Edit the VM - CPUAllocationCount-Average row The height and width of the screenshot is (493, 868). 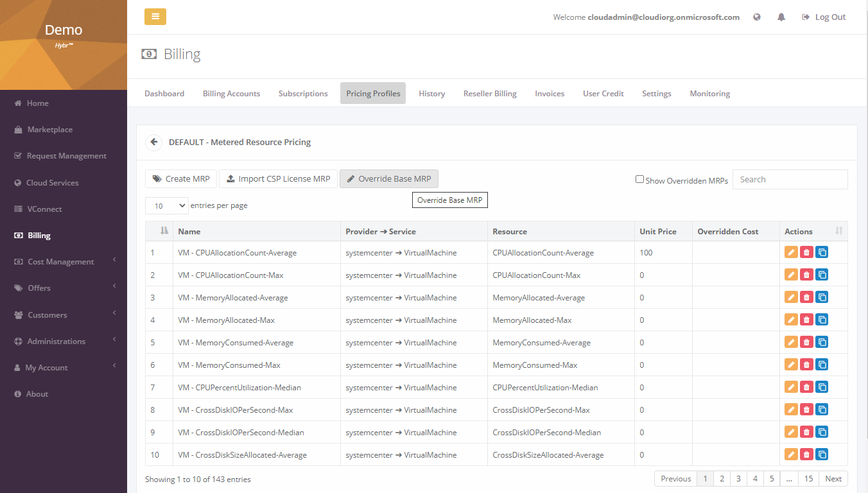[x=791, y=252]
